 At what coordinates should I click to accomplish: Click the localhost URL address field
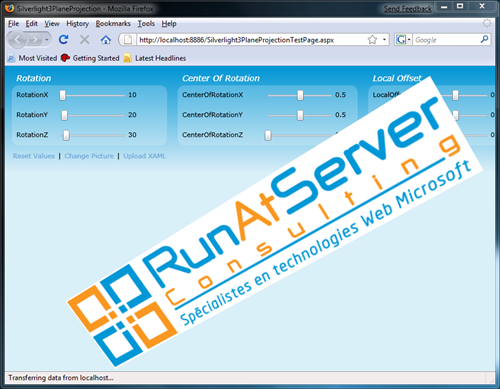pos(252,40)
